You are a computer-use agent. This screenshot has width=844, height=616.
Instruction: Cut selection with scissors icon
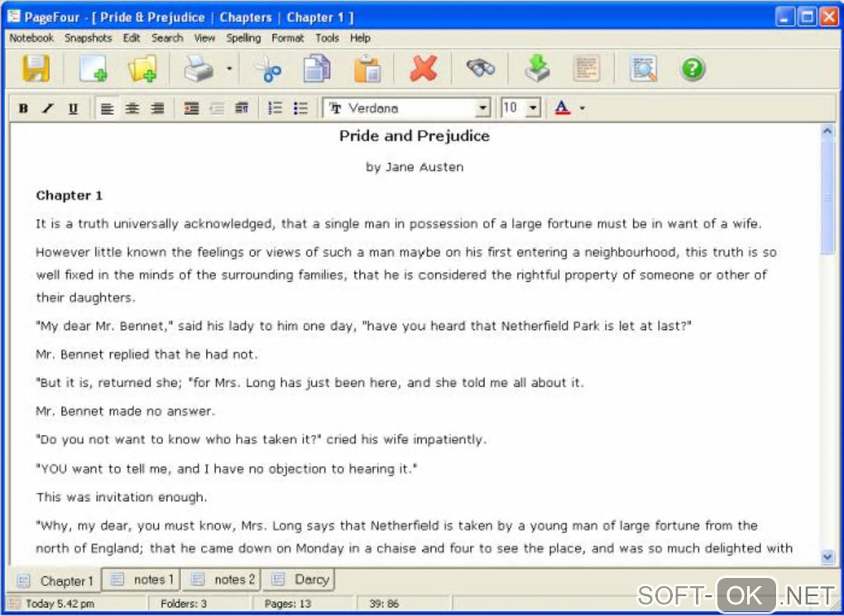tap(268, 69)
